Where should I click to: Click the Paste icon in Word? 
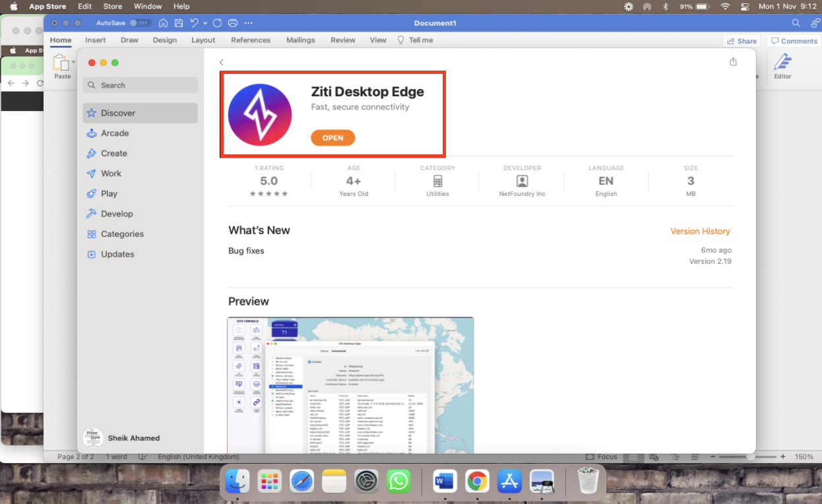(x=61, y=63)
